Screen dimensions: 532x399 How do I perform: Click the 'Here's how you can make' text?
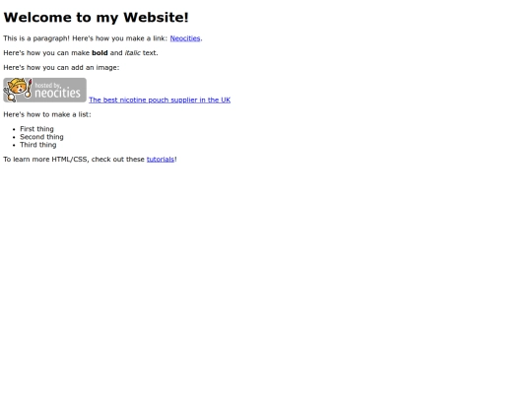click(x=46, y=53)
